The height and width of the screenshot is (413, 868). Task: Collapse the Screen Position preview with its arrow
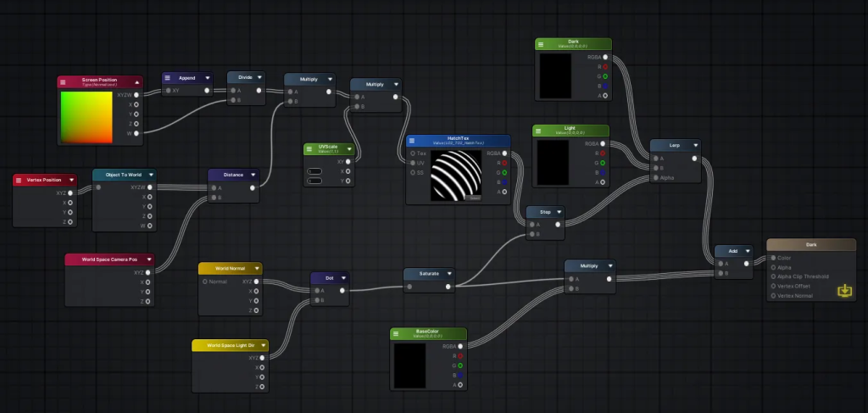(x=136, y=82)
